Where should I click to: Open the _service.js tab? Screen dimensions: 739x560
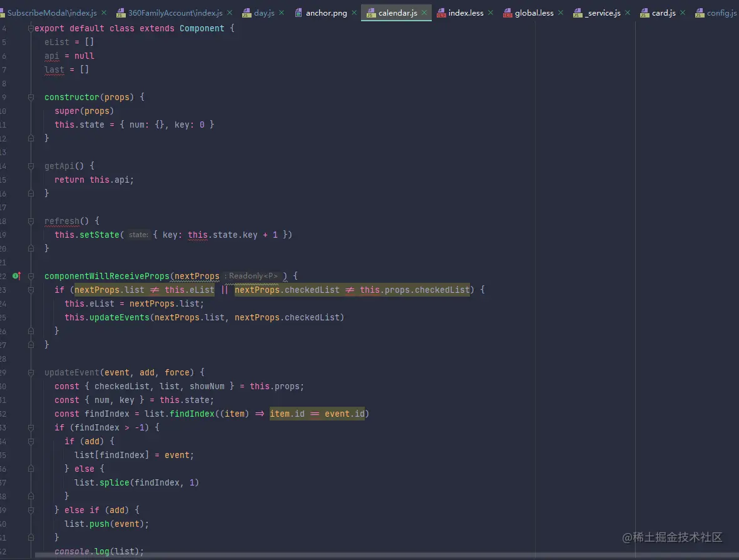(603, 13)
